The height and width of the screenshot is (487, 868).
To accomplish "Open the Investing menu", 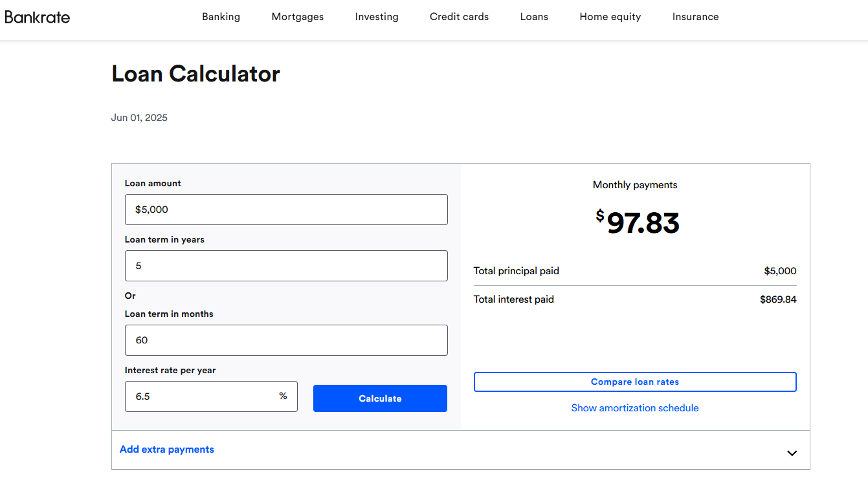I will (377, 17).
